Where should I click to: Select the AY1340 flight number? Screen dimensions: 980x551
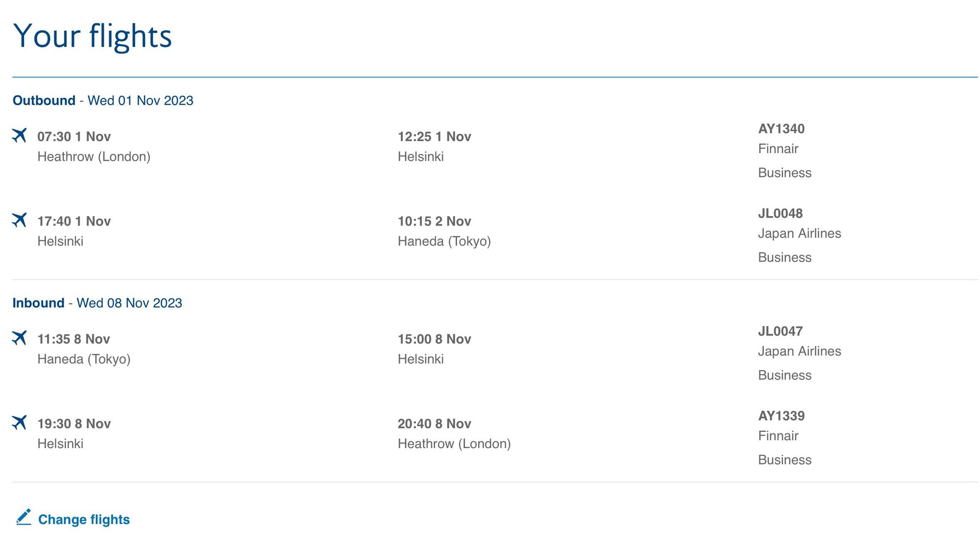[782, 129]
